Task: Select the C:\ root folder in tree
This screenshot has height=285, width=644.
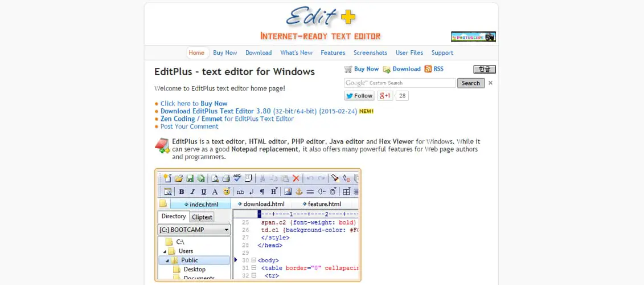Action: coord(175,242)
